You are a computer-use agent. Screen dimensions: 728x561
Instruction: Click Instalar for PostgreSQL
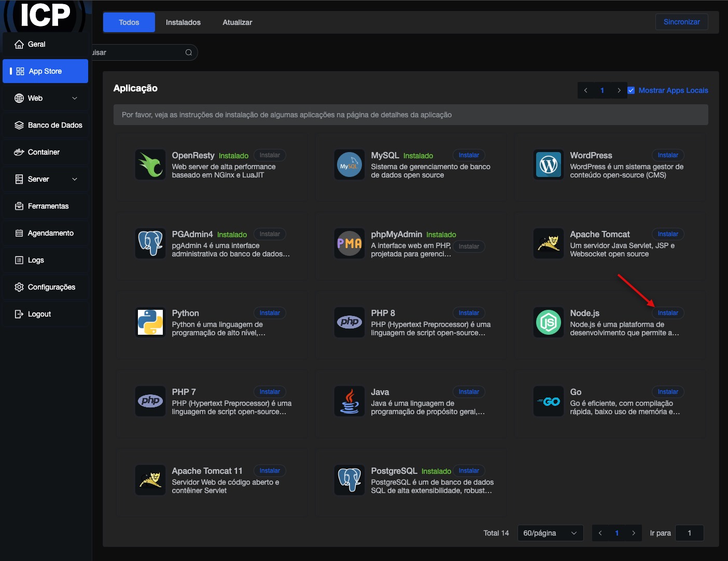pyautogui.click(x=469, y=471)
